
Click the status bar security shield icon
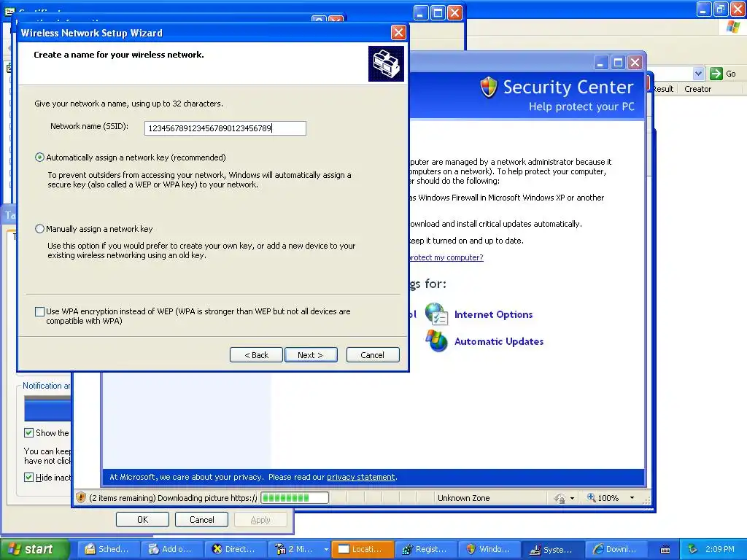click(80, 497)
